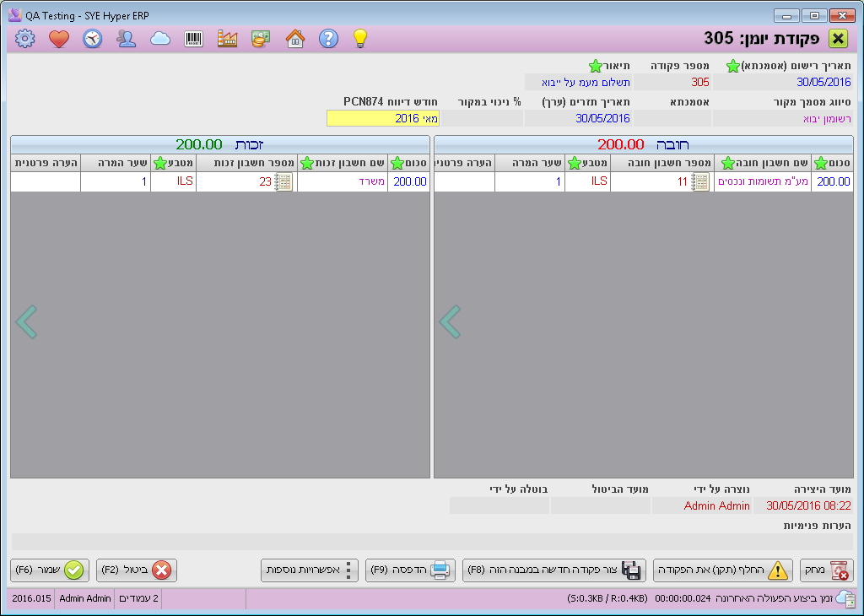Select debit amount cell 200.00
Image resolution: width=864 pixels, height=616 pixels.
[x=833, y=181]
